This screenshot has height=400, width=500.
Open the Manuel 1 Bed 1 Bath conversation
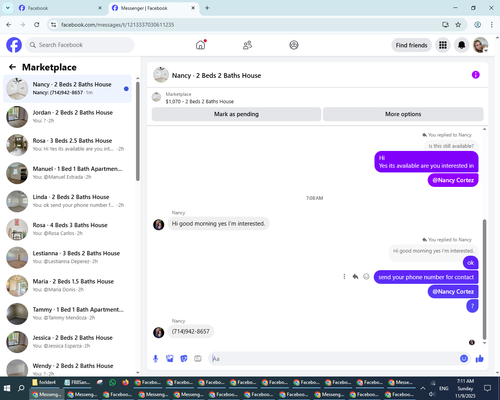pyautogui.click(x=67, y=173)
